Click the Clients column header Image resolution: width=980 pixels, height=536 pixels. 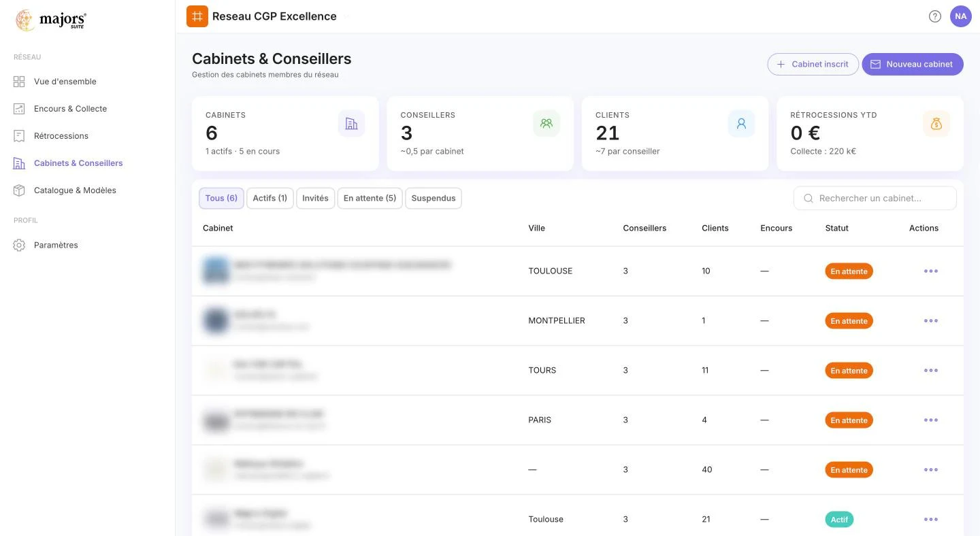coord(715,228)
